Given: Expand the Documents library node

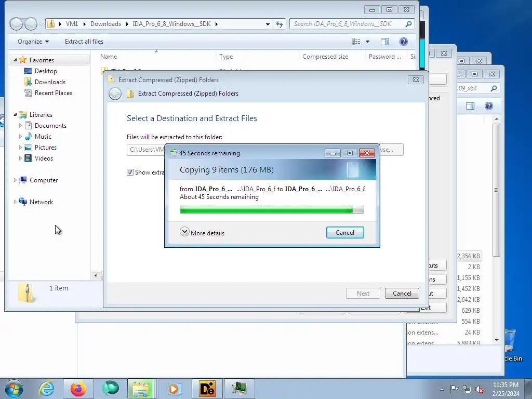Looking at the screenshot, I should [20, 126].
